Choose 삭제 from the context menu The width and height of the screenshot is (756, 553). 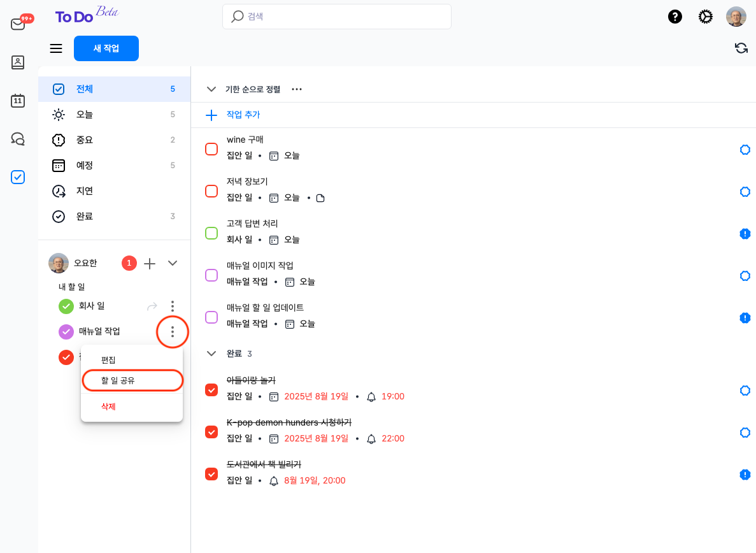point(108,406)
